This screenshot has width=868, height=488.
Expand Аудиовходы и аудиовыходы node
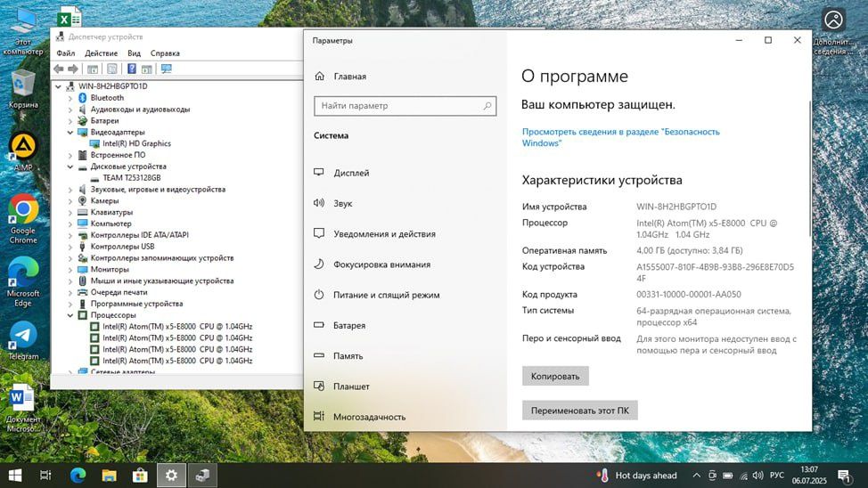[70, 110]
